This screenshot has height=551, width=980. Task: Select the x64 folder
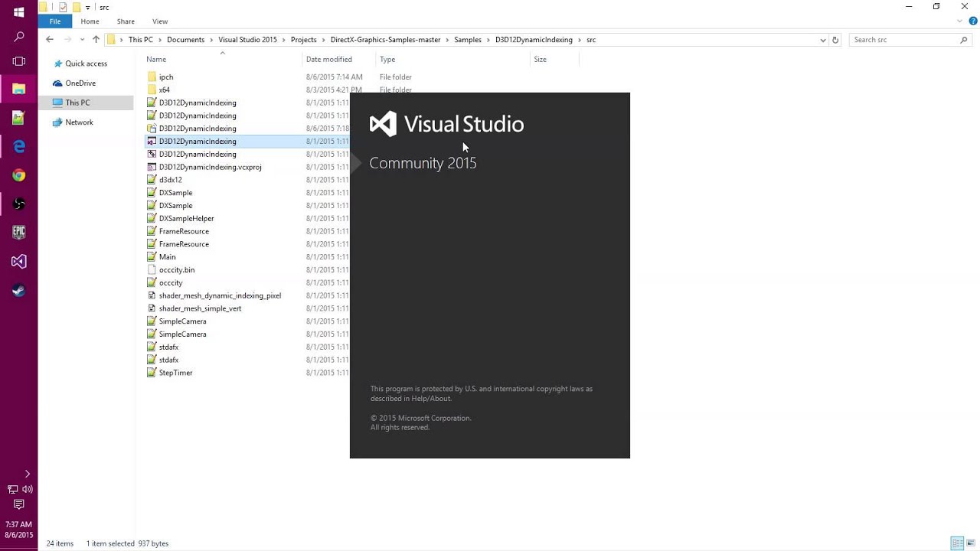pos(165,90)
